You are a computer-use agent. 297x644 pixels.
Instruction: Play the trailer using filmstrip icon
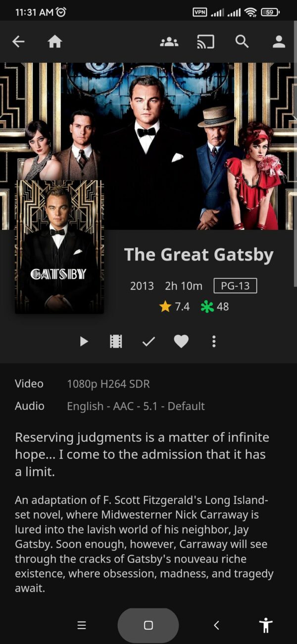116,341
